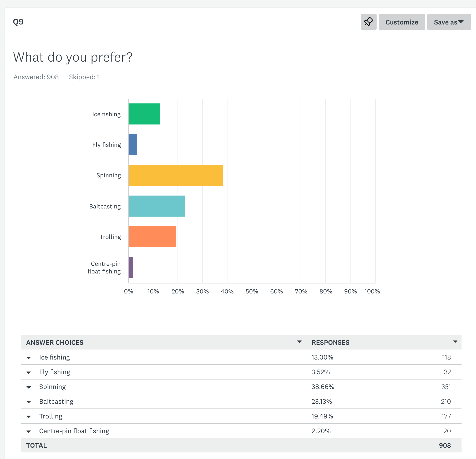Select the Trolling table label
Image resolution: width=476 pixels, height=459 pixels.
51,416
